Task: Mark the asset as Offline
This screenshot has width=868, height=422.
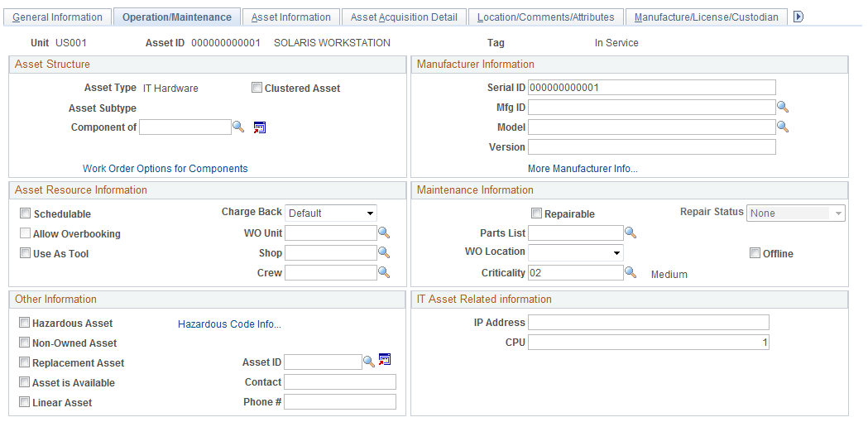Action: click(755, 253)
